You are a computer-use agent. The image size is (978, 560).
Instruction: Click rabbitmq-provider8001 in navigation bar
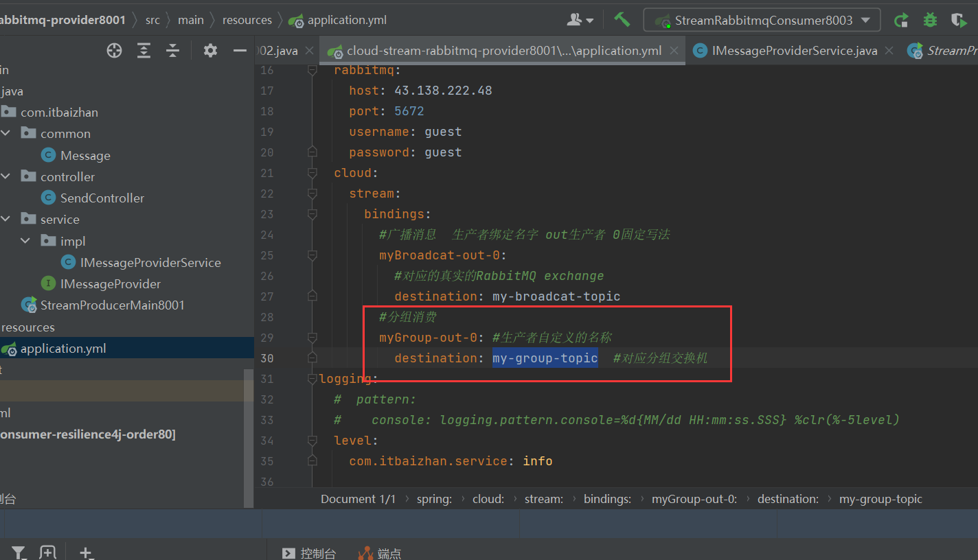tap(62, 20)
